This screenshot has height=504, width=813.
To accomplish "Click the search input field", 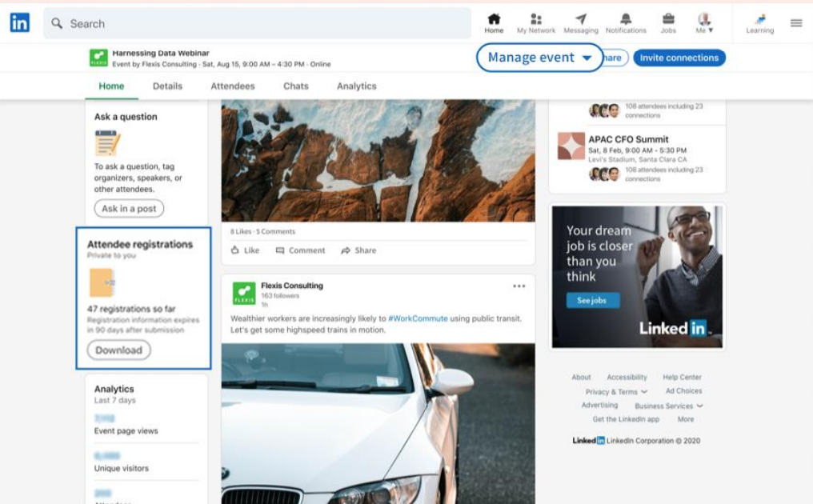I will pos(257,23).
